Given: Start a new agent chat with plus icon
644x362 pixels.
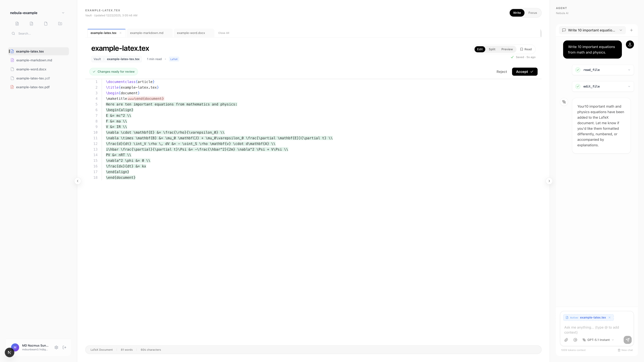Looking at the screenshot, I should (x=631, y=30).
